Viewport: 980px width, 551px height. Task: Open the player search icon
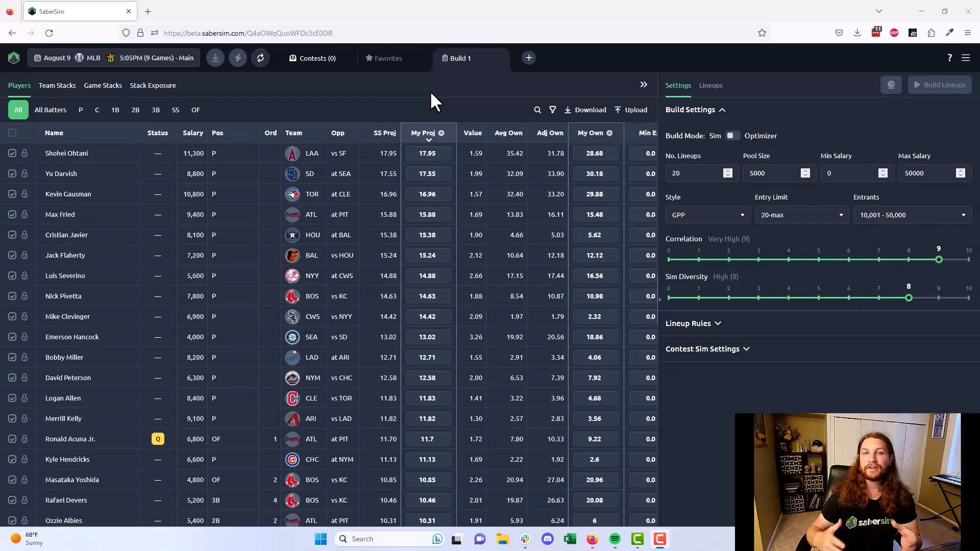(537, 110)
